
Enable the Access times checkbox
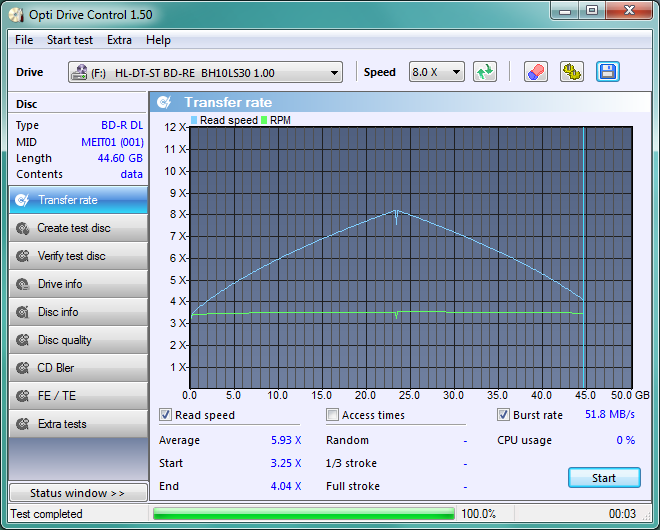pos(332,415)
